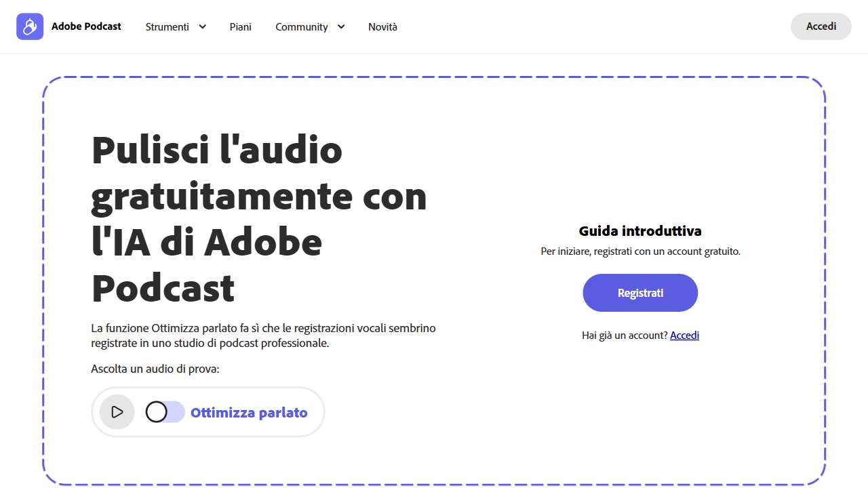Click the rounded play button background
The height and width of the screenshot is (488, 868).
click(x=117, y=411)
